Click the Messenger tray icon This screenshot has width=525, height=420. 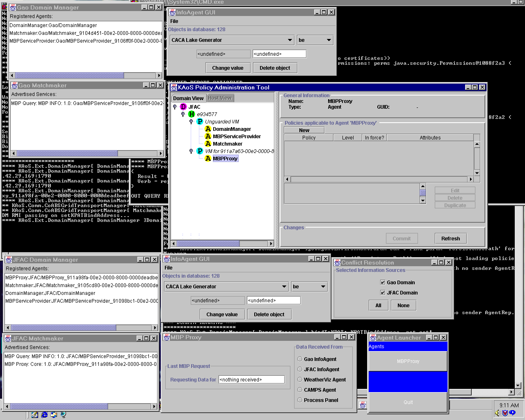pos(512,413)
